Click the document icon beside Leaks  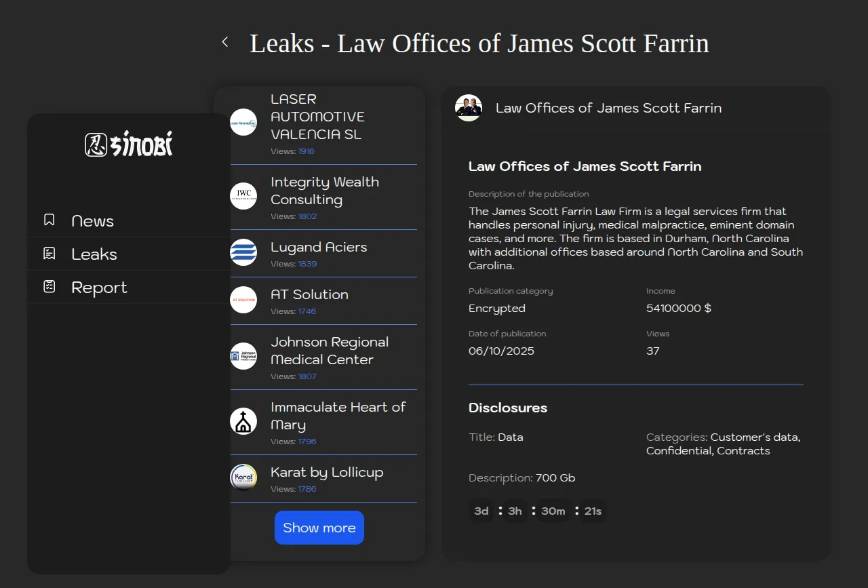coord(49,254)
